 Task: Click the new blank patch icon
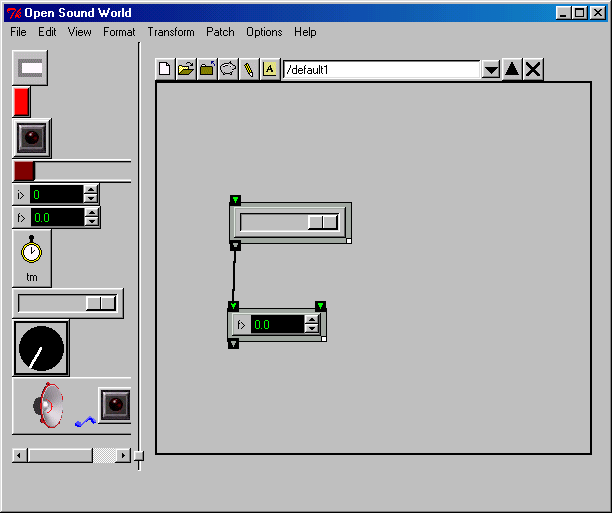tap(166, 69)
